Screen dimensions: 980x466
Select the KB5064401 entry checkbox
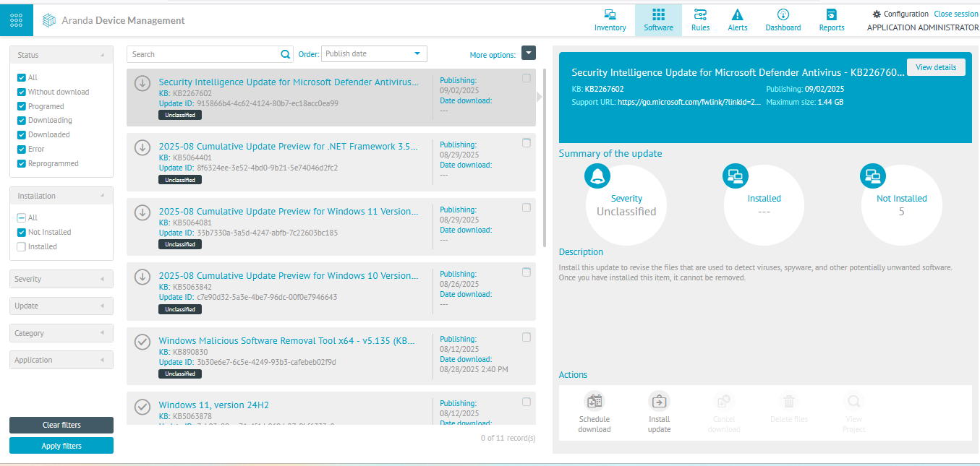click(527, 143)
